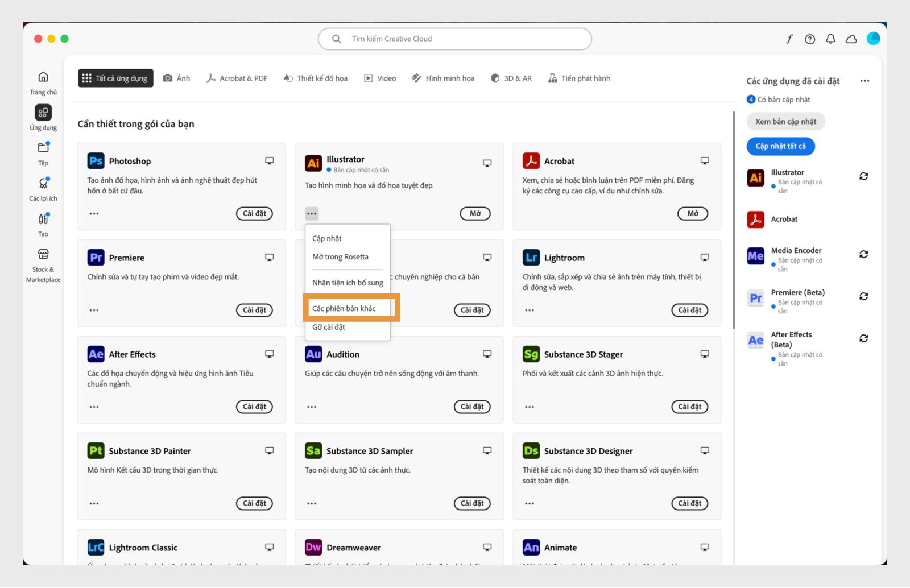Viewport: 910px width, 588px height.
Task: Open Tạo section in sidebar
Action: coord(43,224)
